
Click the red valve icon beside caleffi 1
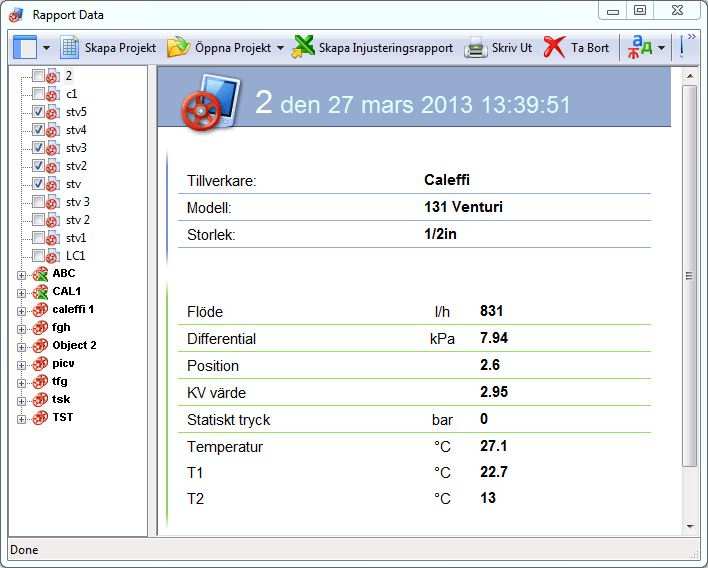(40, 310)
